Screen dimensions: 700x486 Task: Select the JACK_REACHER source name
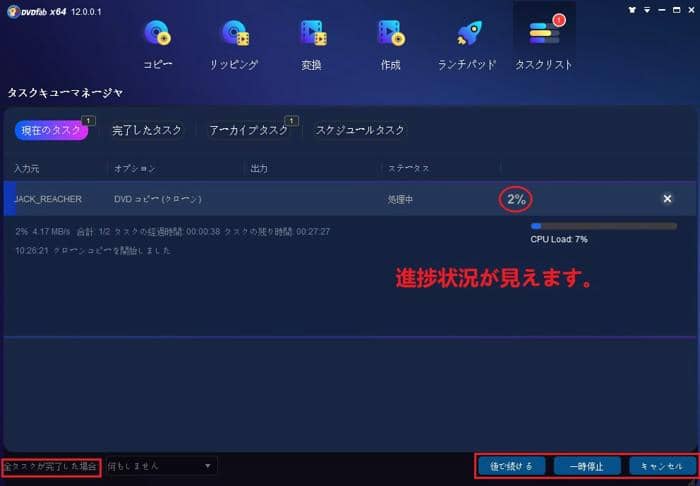[x=48, y=199]
